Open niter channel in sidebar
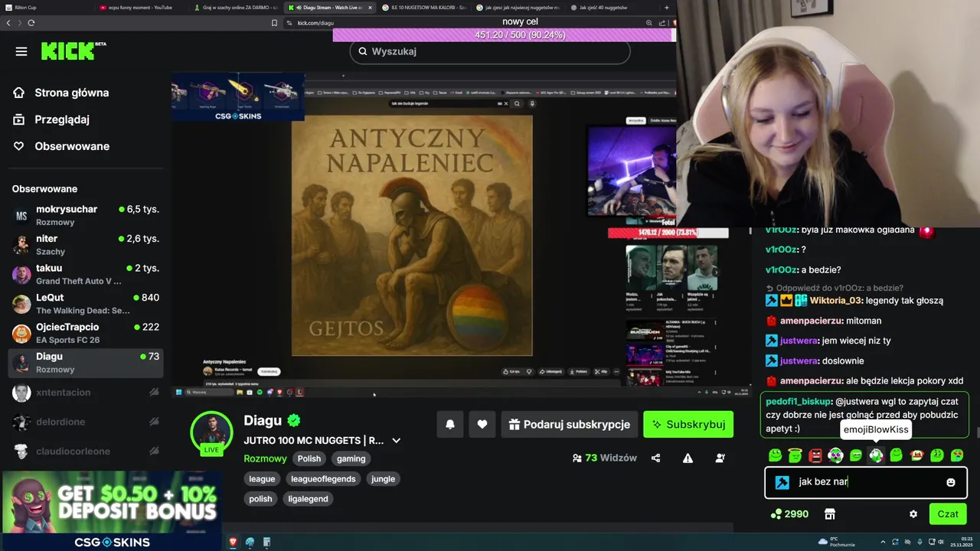 coord(86,245)
